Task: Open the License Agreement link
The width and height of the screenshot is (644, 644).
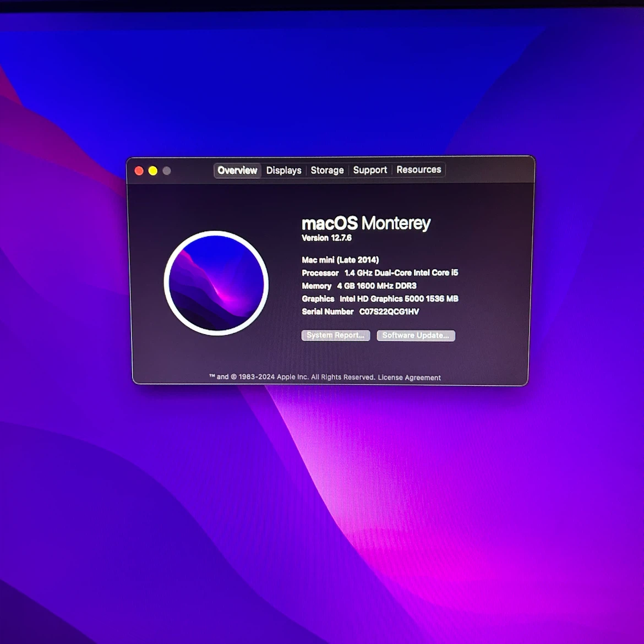Action: click(409, 378)
